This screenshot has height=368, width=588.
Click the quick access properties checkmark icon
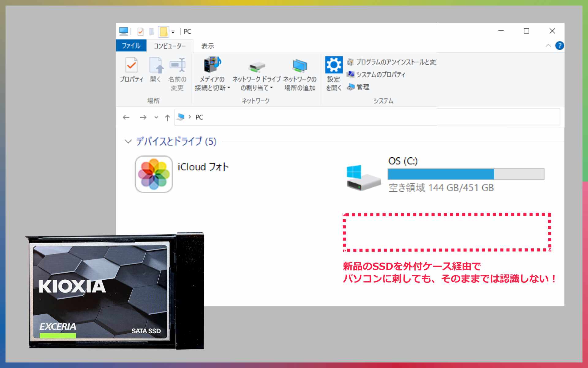(x=141, y=31)
